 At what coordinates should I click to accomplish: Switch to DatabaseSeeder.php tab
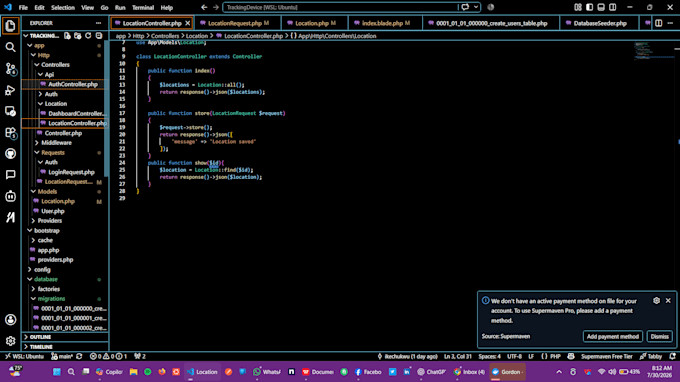coord(600,23)
